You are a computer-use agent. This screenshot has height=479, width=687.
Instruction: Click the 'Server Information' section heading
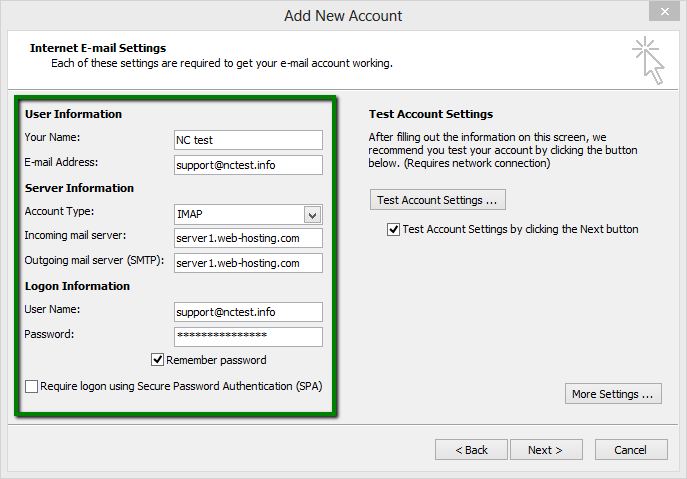(79, 188)
